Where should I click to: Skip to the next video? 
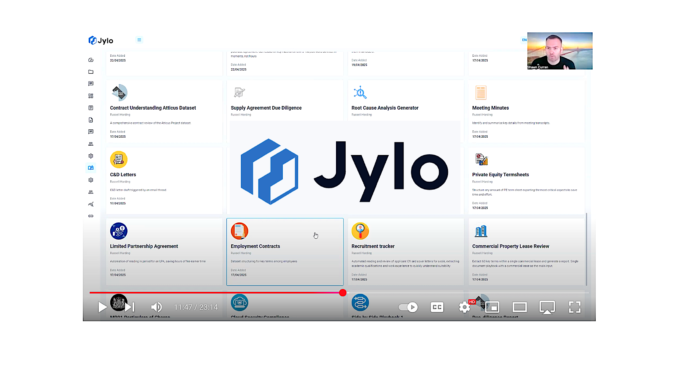(130, 307)
